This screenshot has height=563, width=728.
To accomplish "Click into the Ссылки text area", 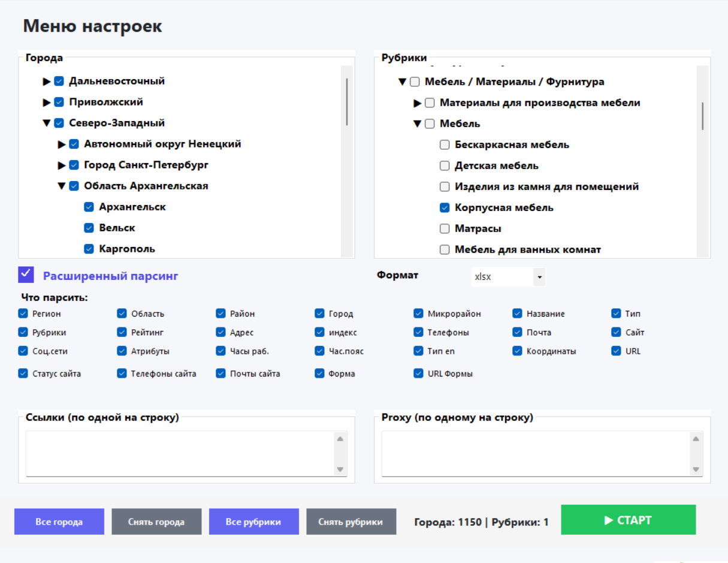I will tap(180, 453).
